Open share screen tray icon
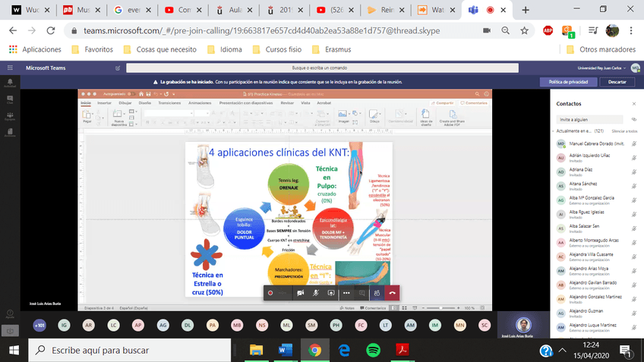644x362 pixels. coord(330,293)
